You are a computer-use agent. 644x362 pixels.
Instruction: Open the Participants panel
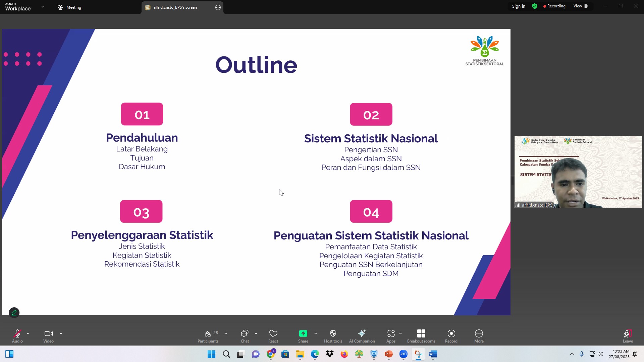pos(208,336)
